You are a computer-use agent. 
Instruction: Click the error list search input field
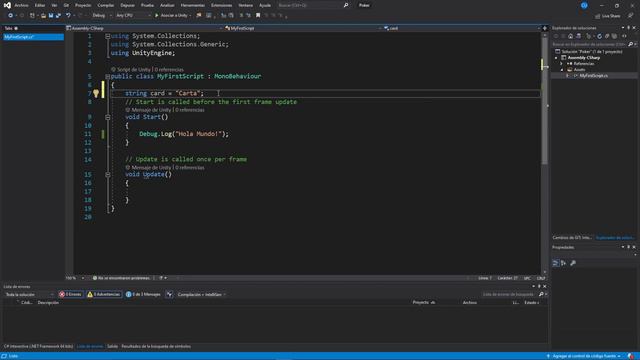[508, 294]
